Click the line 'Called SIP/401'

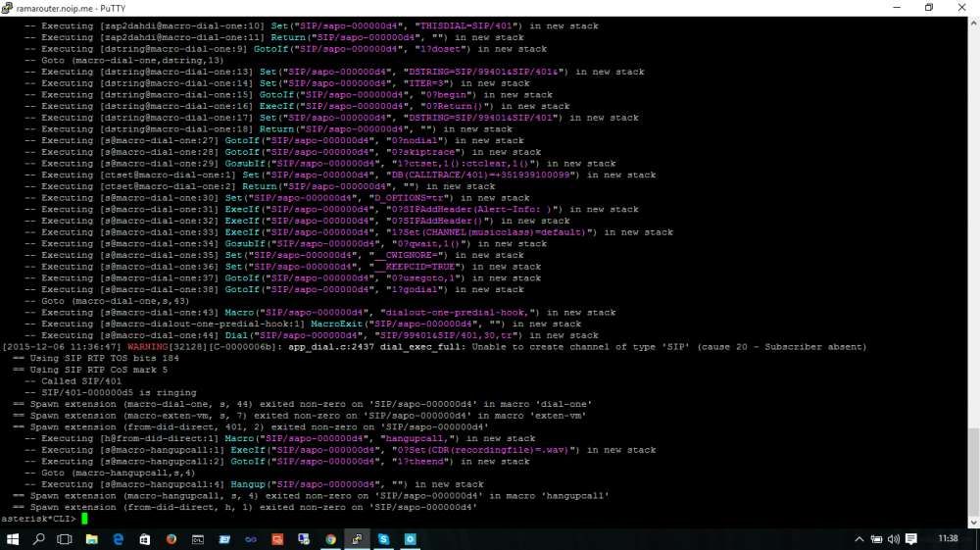pyautogui.click(x=73, y=381)
